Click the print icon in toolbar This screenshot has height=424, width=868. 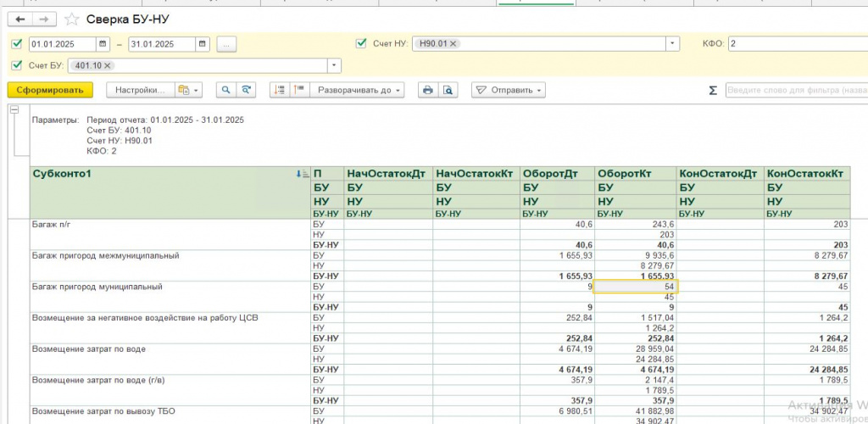[x=428, y=90]
